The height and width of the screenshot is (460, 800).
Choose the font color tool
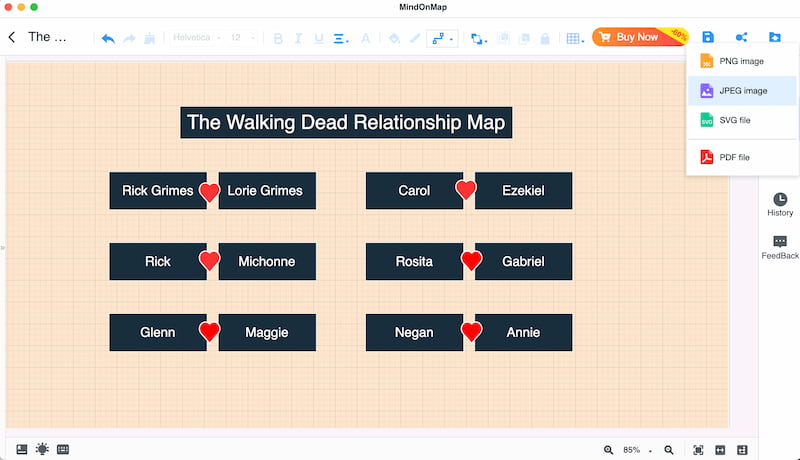click(365, 38)
